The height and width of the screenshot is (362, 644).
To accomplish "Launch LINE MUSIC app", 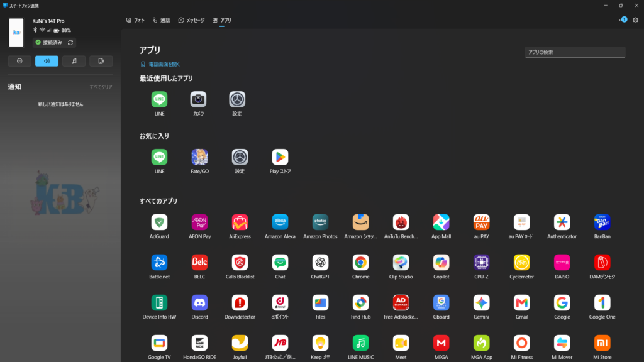I will 360,343.
